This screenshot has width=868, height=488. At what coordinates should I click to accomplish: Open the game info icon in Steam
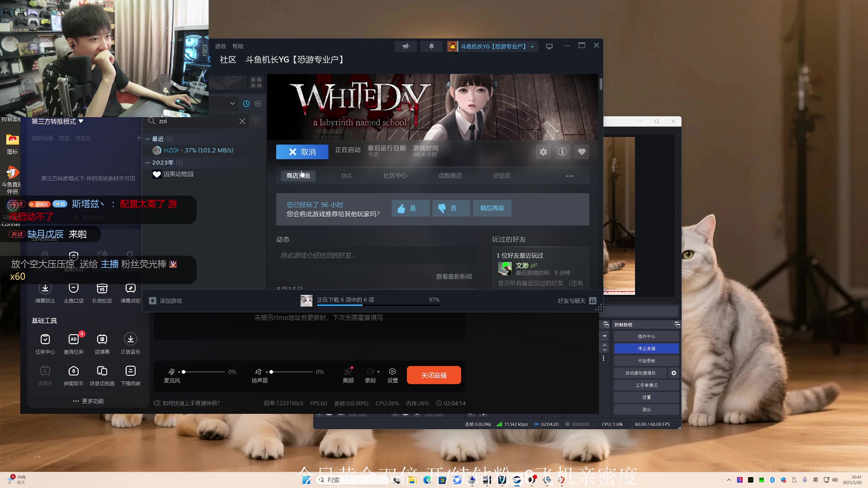(562, 152)
